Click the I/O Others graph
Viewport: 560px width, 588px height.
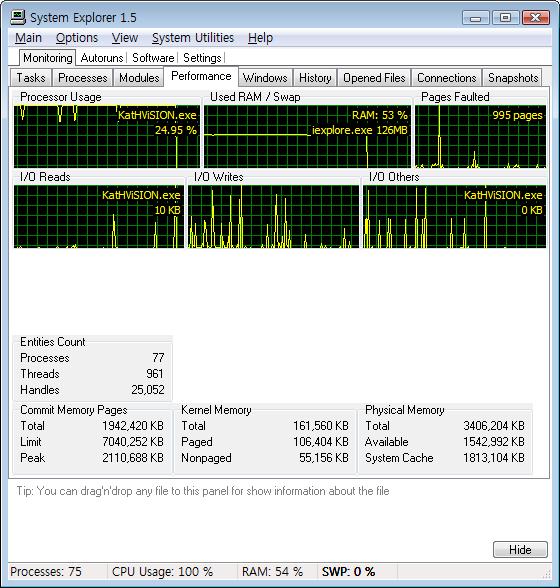[454, 216]
